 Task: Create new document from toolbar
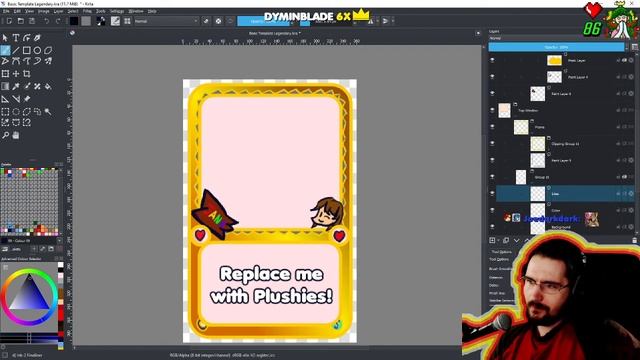click(x=9, y=21)
